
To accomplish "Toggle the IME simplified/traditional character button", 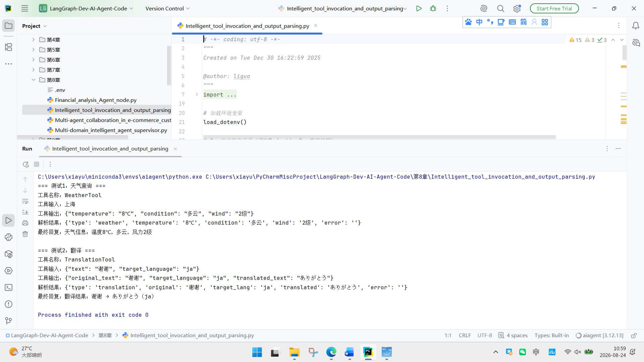I will 523,22.
